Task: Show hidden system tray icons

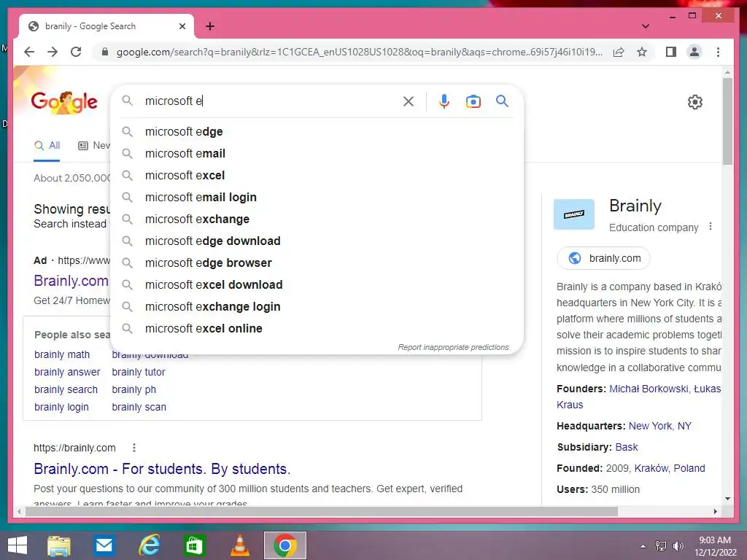Action: tap(643, 546)
